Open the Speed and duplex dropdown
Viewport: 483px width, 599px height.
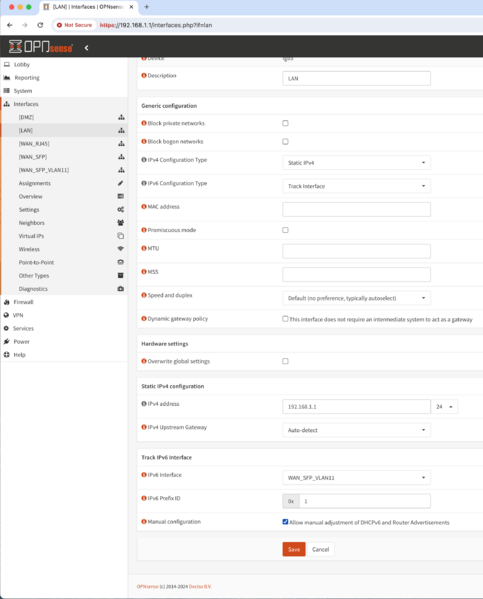tap(356, 298)
